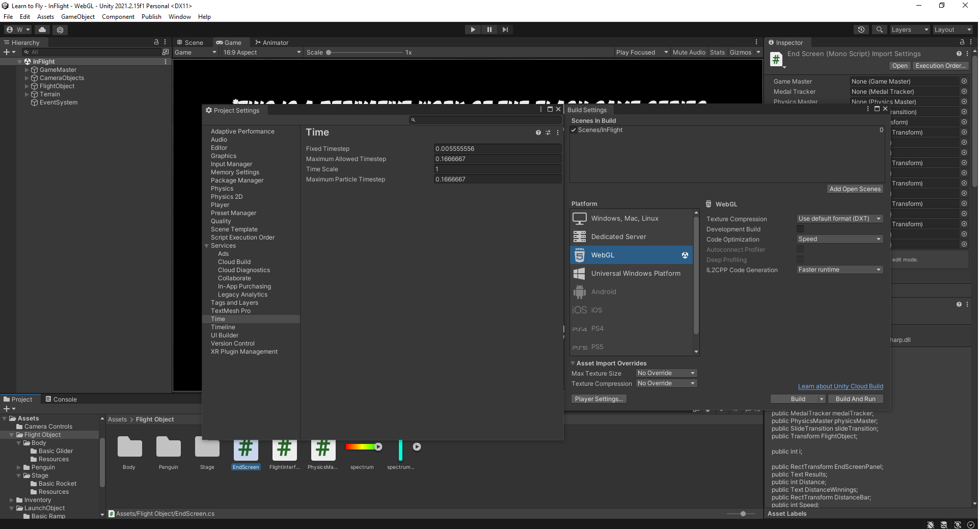
Task: Open the Play Focused dropdown
Action: pos(642,52)
